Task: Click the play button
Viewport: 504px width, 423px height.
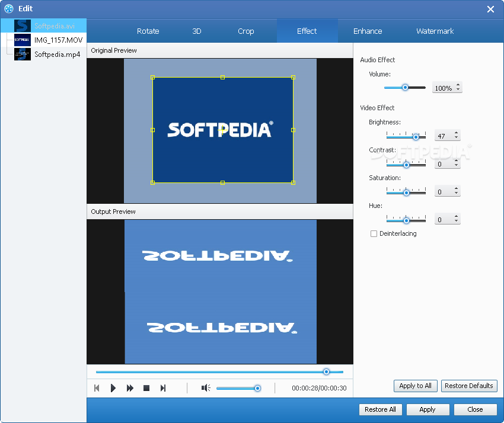Action: [113, 388]
